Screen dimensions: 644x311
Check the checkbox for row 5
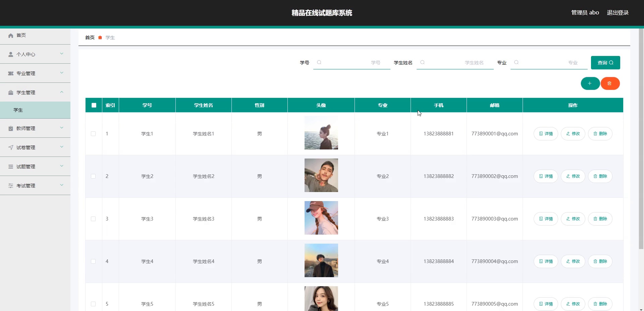point(93,304)
